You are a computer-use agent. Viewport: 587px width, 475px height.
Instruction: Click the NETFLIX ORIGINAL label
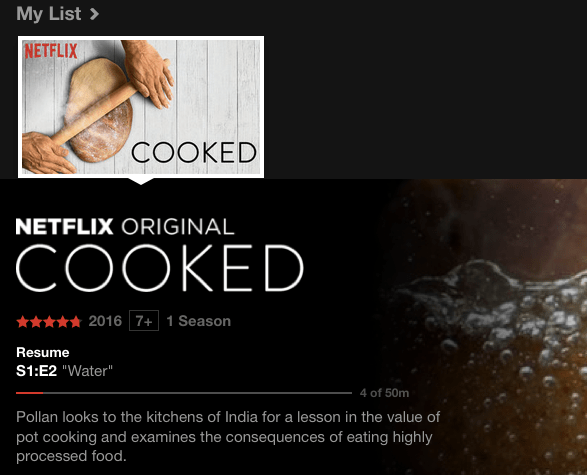coord(125,227)
